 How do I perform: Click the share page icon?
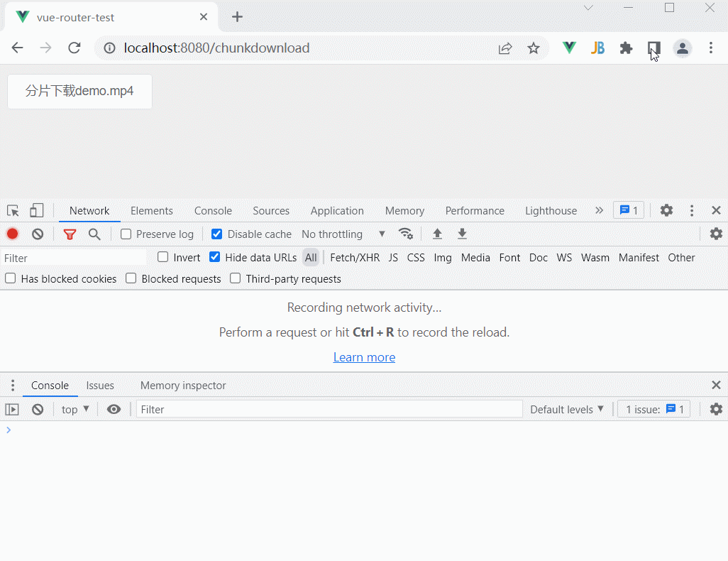pyautogui.click(x=505, y=48)
